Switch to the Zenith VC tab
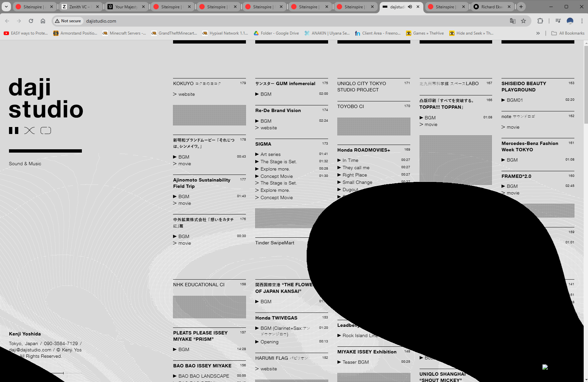The image size is (588, 382). coord(80,7)
